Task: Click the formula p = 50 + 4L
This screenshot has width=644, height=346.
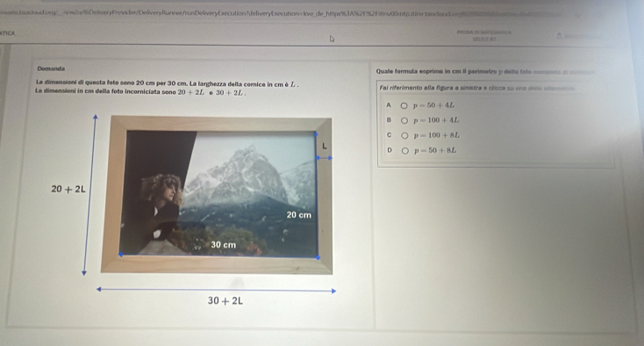Action: point(433,105)
